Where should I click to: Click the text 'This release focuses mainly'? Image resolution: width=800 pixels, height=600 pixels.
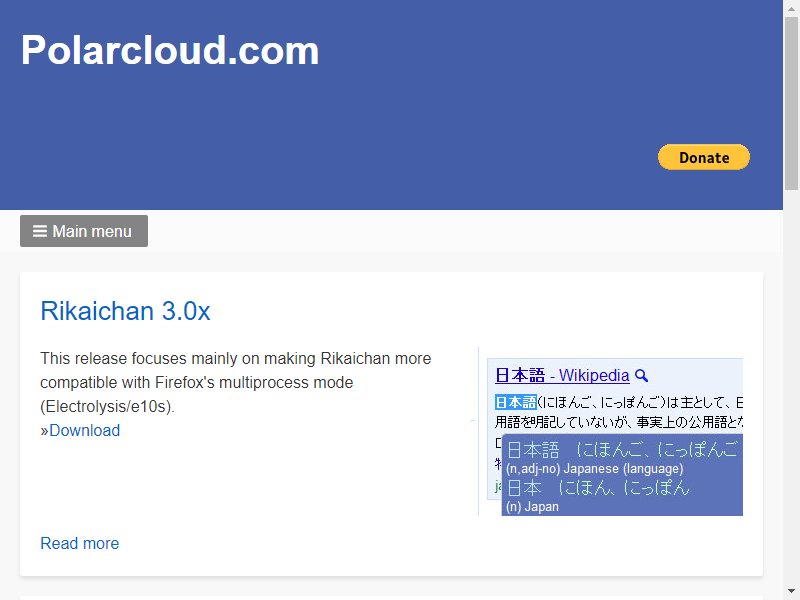click(137, 358)
